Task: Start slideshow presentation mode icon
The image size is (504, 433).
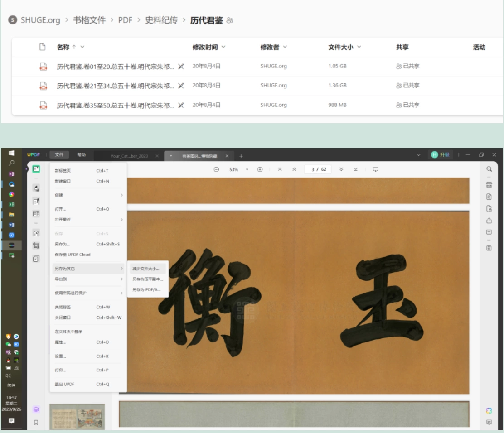Action: pos(375,169)
